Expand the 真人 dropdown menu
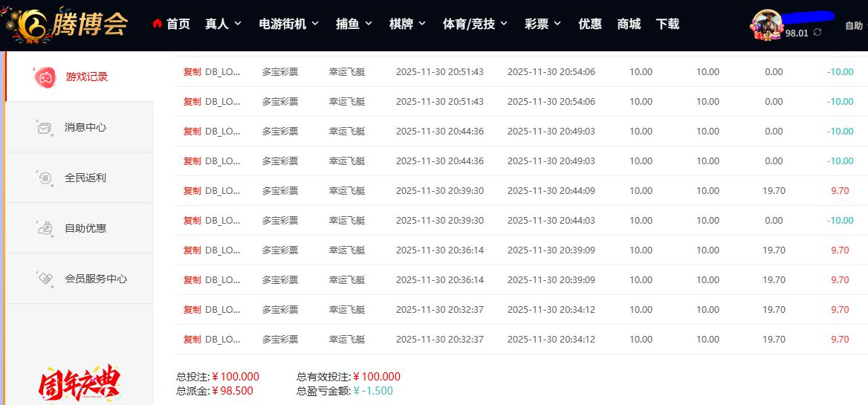Image resolution: width=868 pixels, height=405 pixels. (x=224, y=24)
